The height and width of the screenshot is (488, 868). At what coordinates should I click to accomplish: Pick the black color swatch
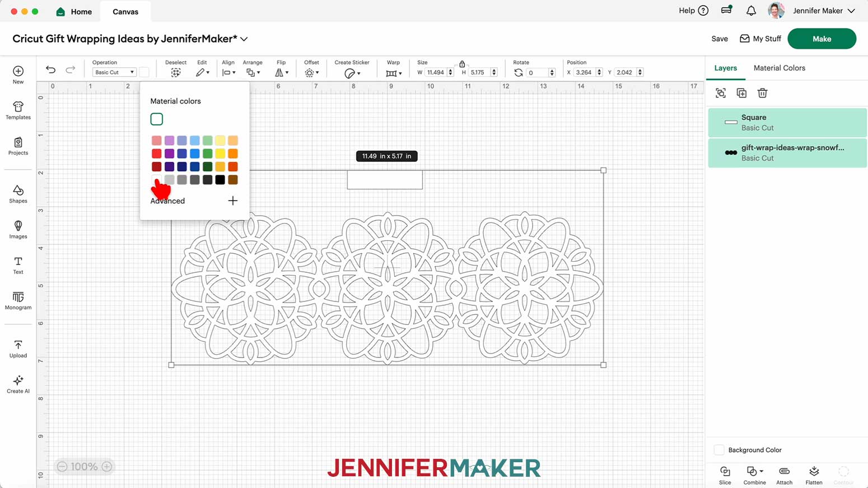[220, 180]
